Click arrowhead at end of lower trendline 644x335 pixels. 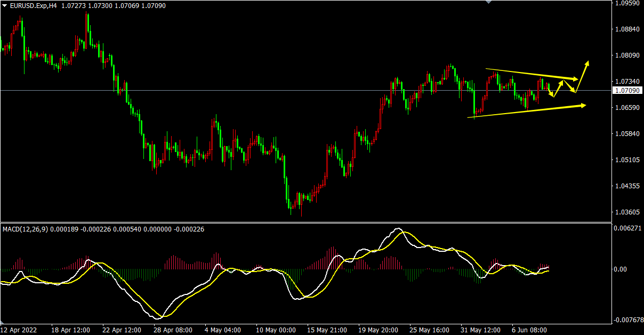(582, 106)
